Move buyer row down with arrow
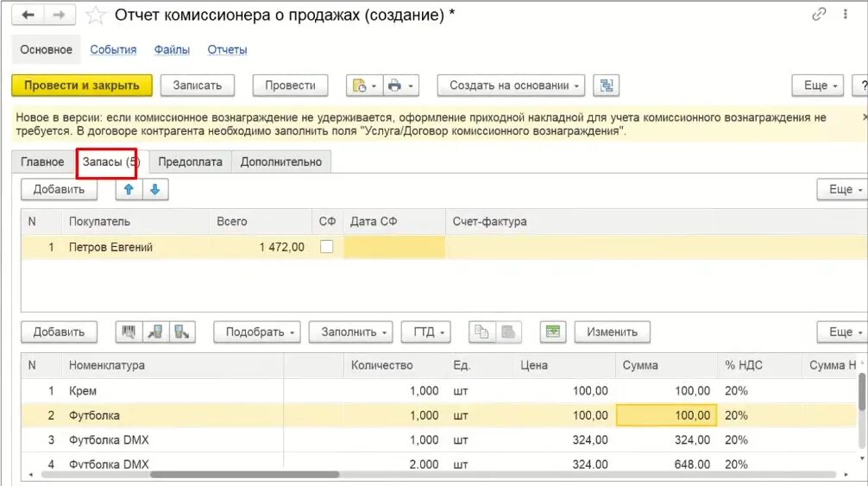The width and height of the screenshot is (868, 486). 154,190
